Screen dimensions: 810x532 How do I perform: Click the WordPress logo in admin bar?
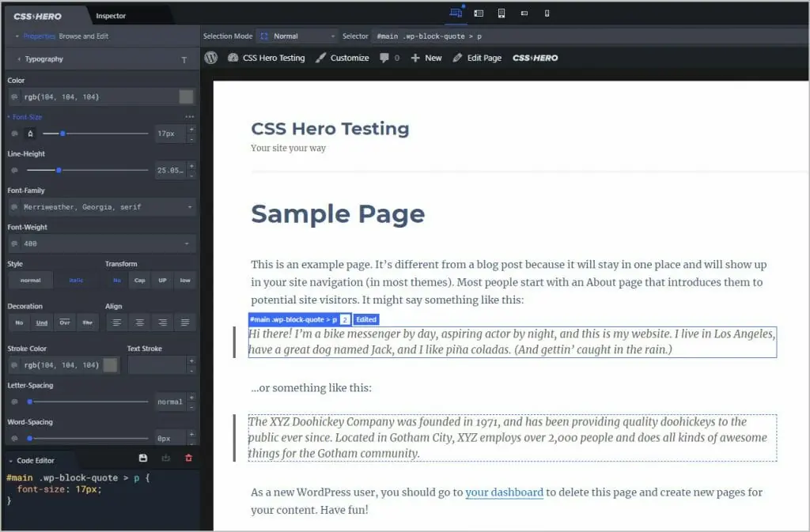click(210, 58)
